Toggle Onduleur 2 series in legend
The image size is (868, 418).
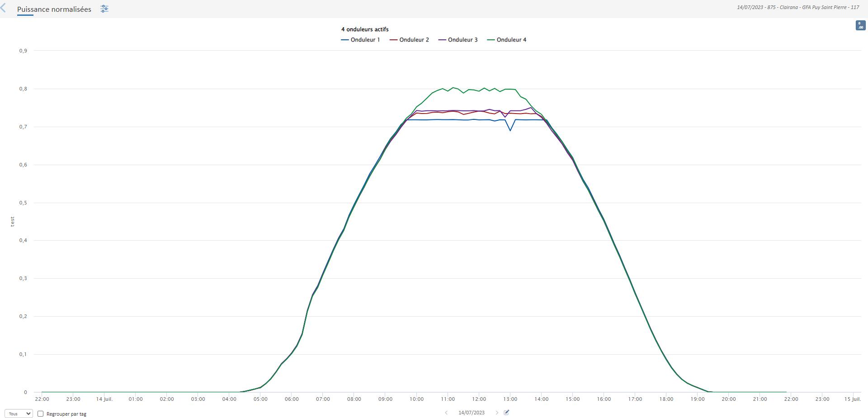(x=409, y=40)
